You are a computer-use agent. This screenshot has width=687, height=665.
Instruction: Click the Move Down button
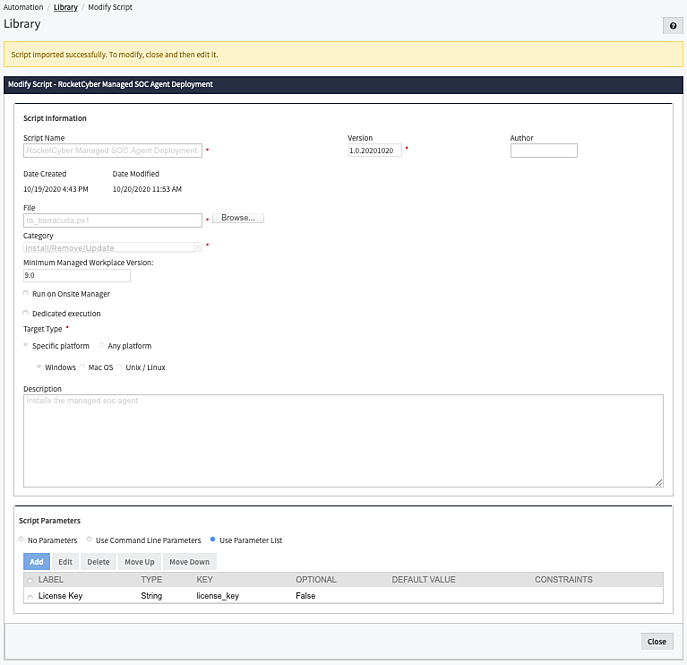click(x=189, y=562)
